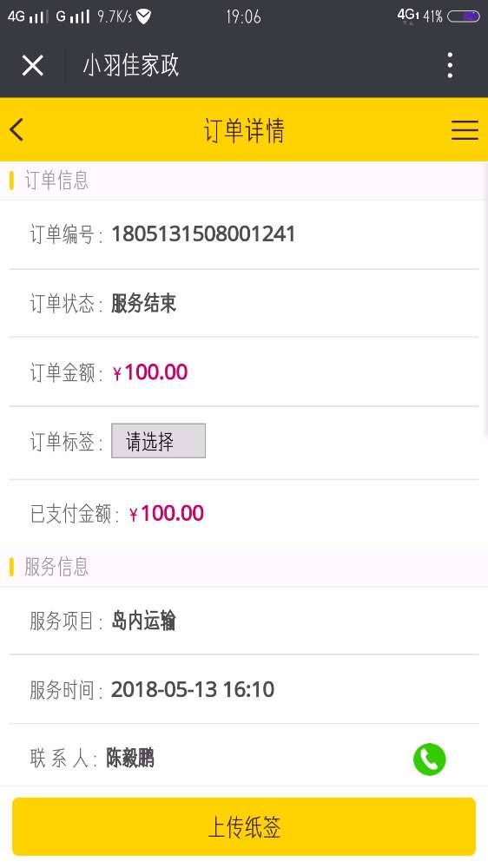
Task: Go back using the left arrow icon
Action: tap(16, 130)
